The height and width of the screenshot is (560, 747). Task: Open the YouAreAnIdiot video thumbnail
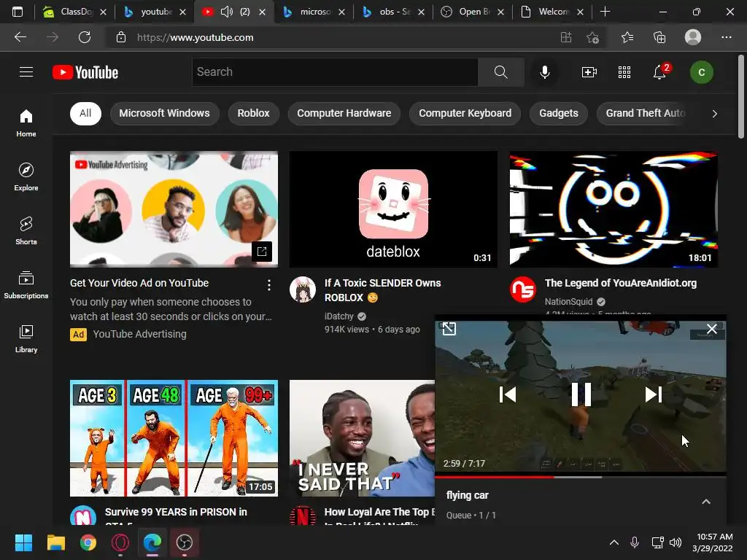point(614,209)
